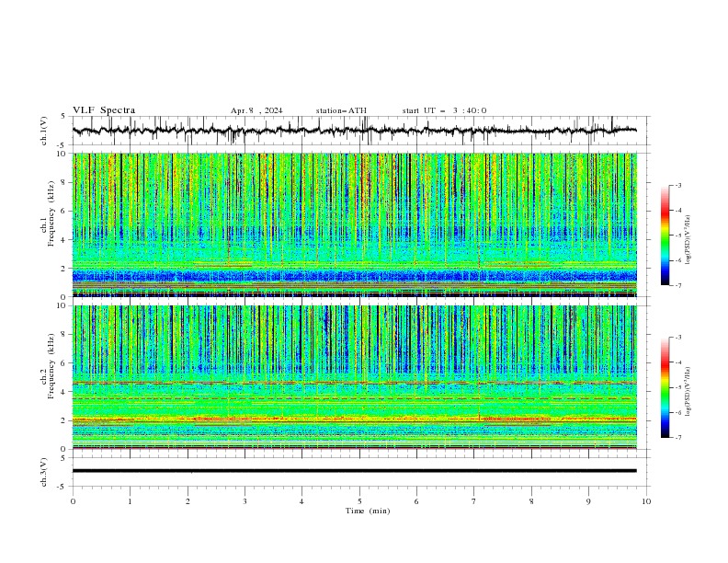Click the time axis tick label '2'

pos(188,501)
